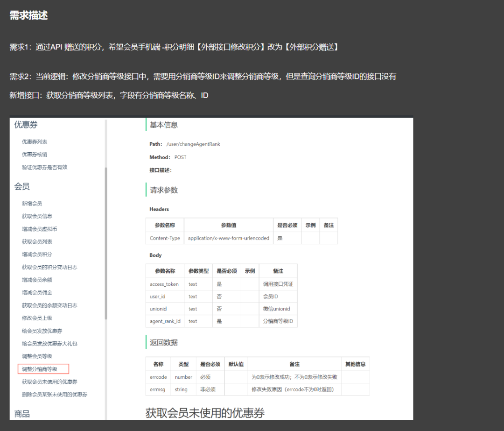This screenshot has height=431, width=504.
Task: Open 增减会员佣金 link
Action: (37, 293)
